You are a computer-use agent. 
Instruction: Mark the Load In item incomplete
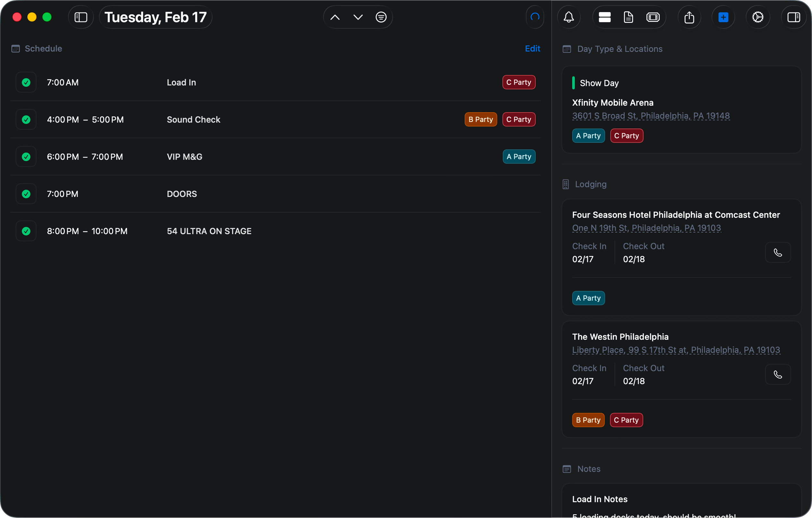tap(26, 82)
